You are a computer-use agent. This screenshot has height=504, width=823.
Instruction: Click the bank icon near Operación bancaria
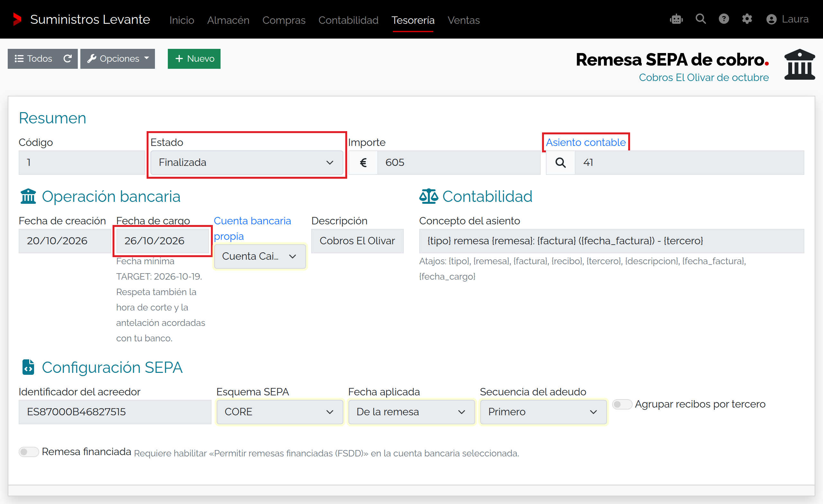[x=28, y=196]
